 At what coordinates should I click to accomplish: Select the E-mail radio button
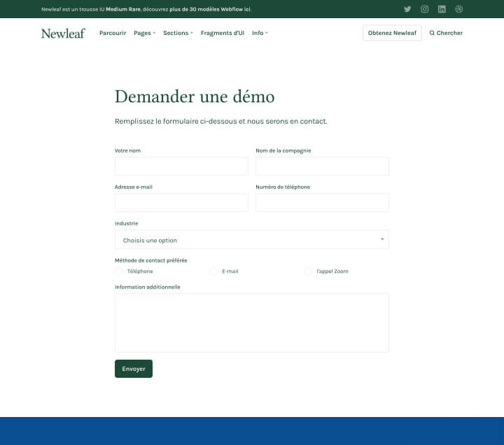[x=213, y=271]
